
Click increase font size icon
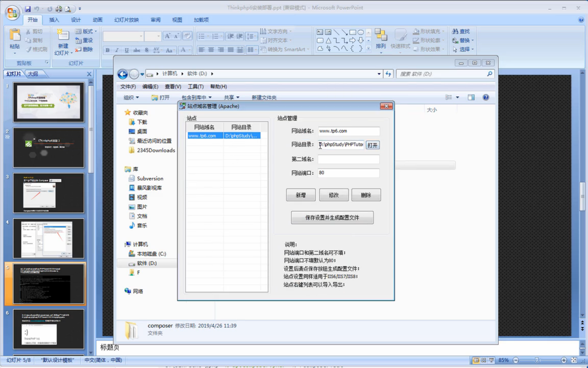point(167,36)
